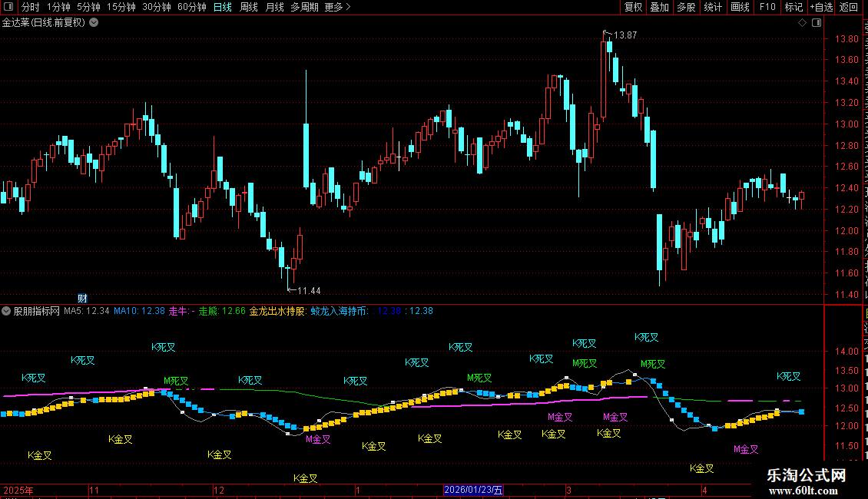Open the 统计 statistics tool

tap(713, 7)
